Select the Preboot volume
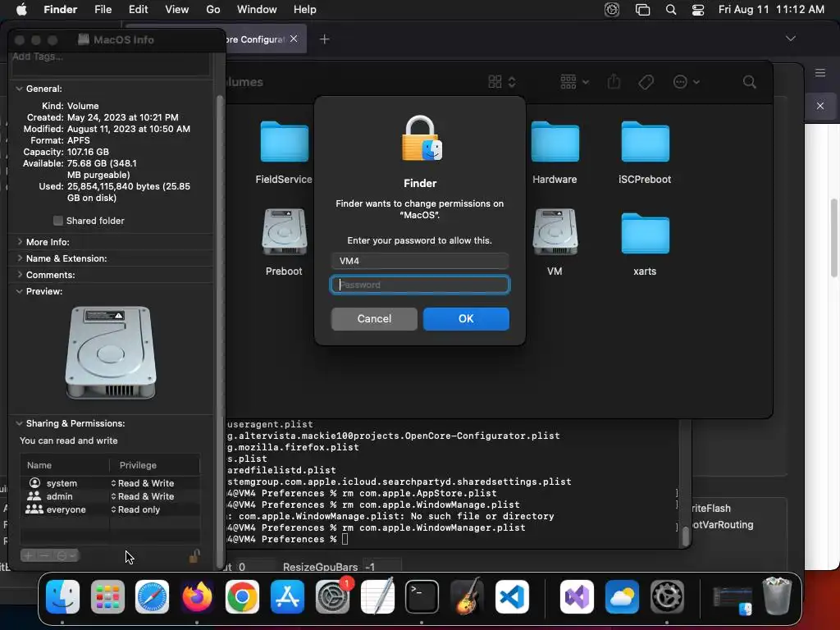840x630 pixels. tap(284, 232)
